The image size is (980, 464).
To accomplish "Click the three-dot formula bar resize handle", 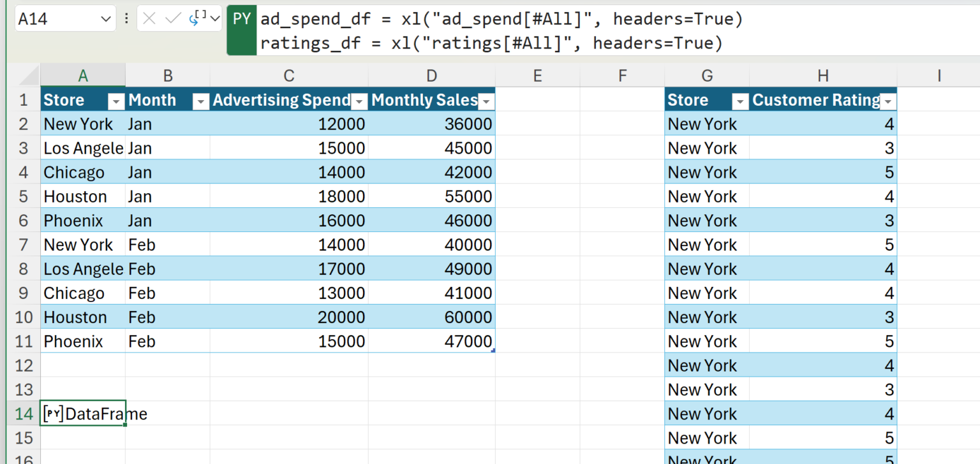I will [126, 19].
